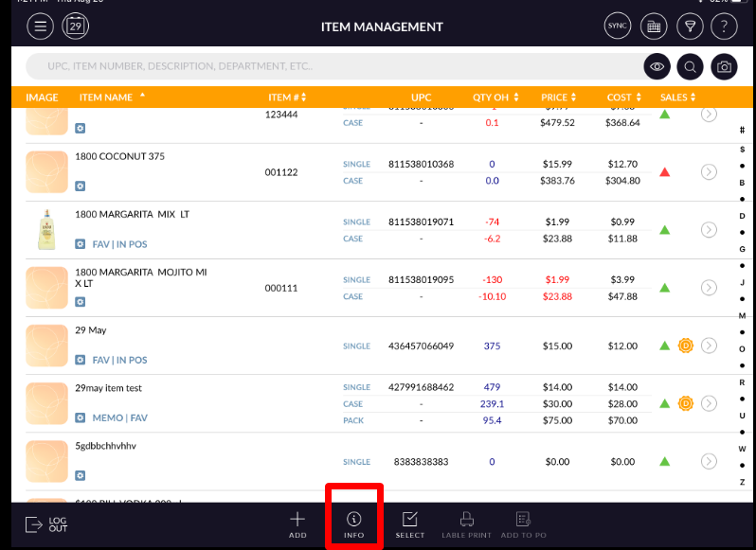Click the coin badge on 29 May row

click(686, 346)
